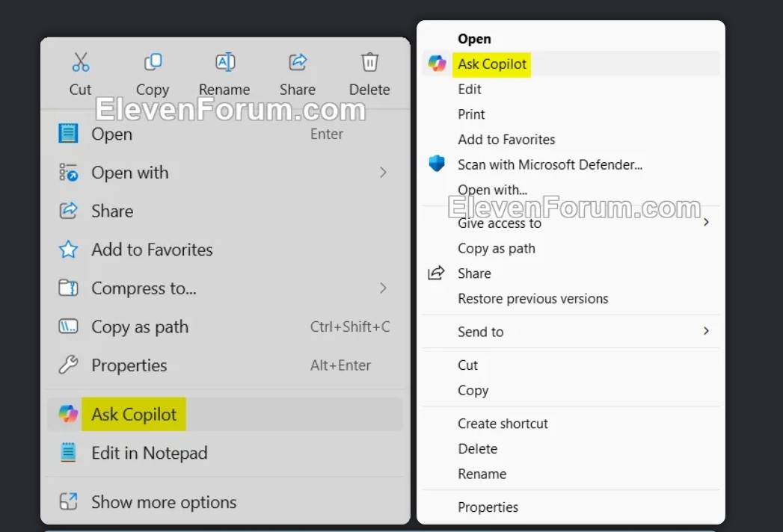Click the Notepad icon beside Edit in Notepad

[68, 453]
